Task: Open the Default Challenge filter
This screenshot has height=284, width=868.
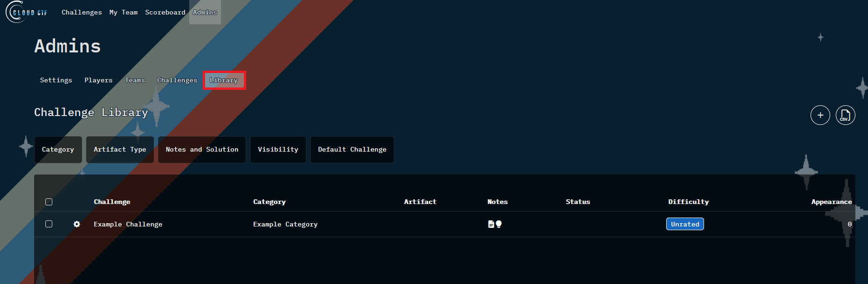Action: tap(352, 149)
